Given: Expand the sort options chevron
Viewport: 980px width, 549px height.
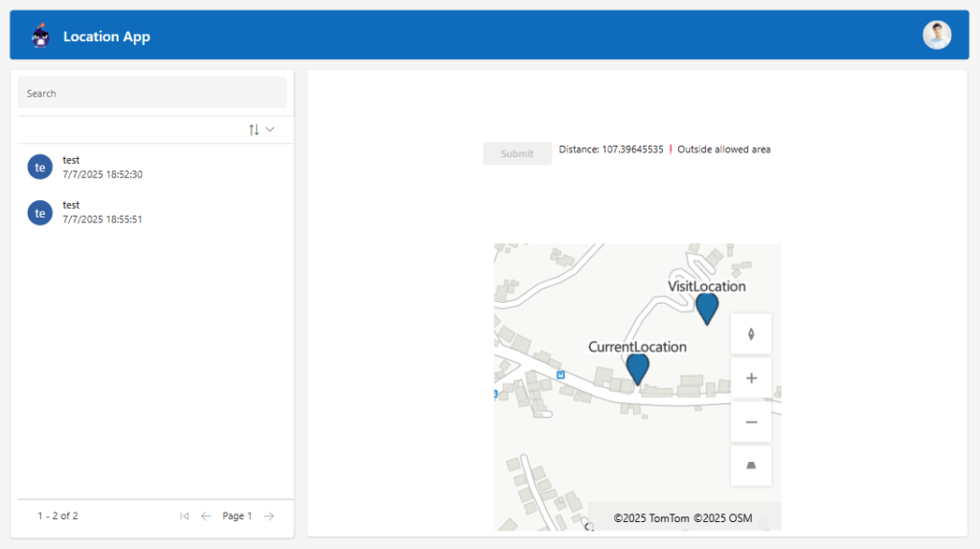Looking at the screenshot, I should [x=270, y=129].
